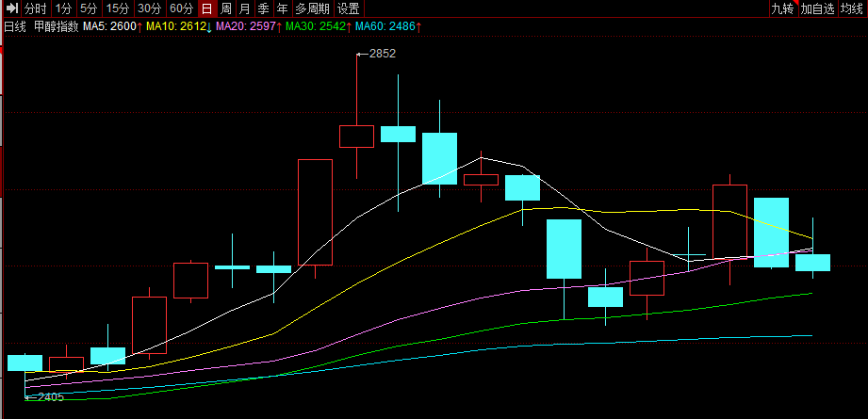The image size is (868, 419).
Task: Select the 30分 period tab
Action: 150,8
